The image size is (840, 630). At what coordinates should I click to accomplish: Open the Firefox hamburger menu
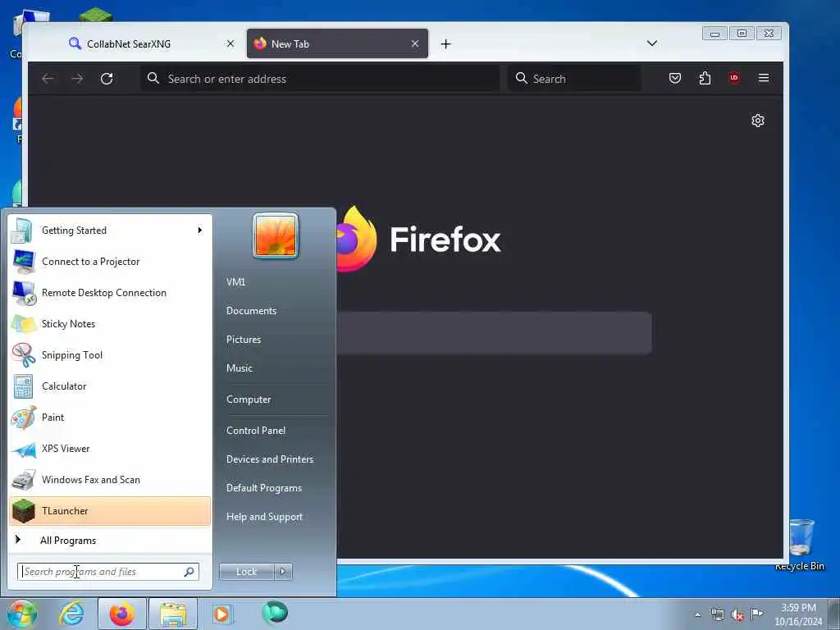click(764, 78)
